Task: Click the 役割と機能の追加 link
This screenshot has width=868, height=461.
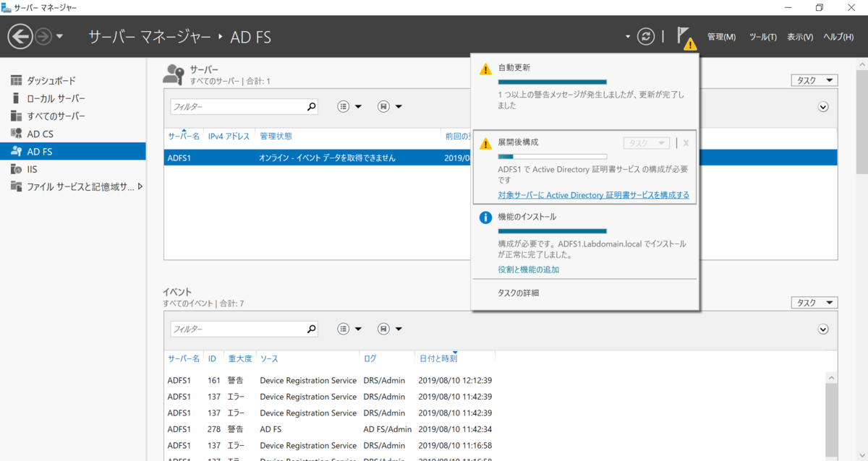Action: [528, 270]
